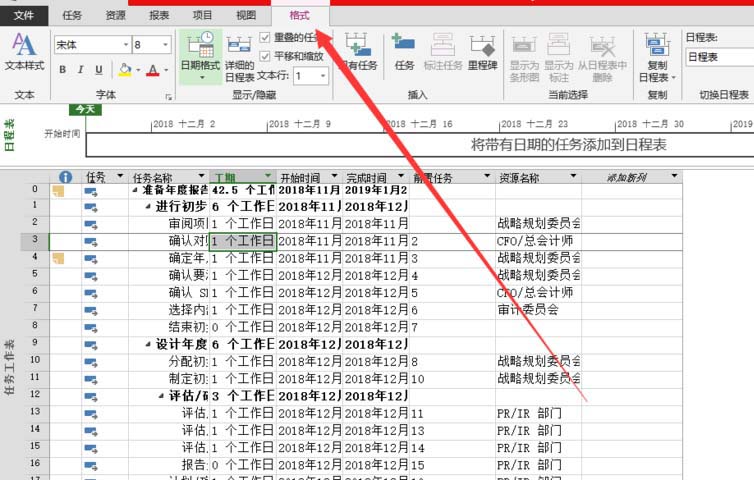Click the 日程表 timeline name input field
The image size is (754, 480).
719,57
